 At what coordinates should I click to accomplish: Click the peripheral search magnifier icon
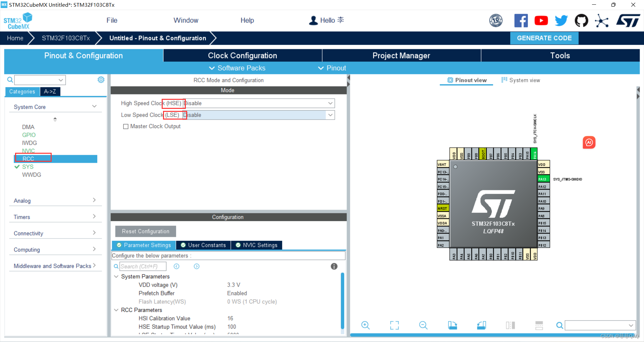tap(10, 80)
